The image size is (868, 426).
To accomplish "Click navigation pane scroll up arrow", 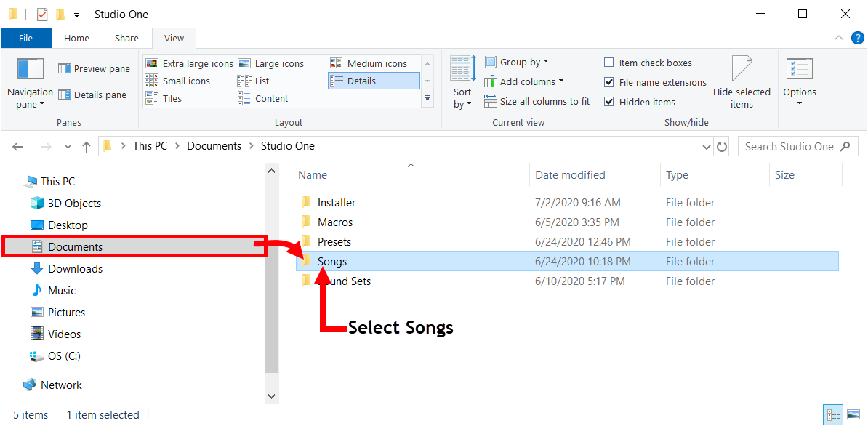I will coord(271,171).
